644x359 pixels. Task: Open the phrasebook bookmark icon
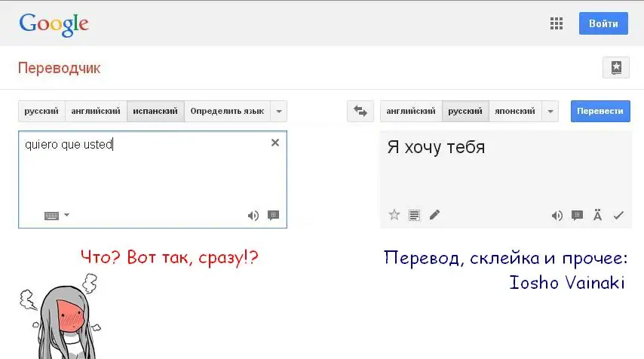615,67
